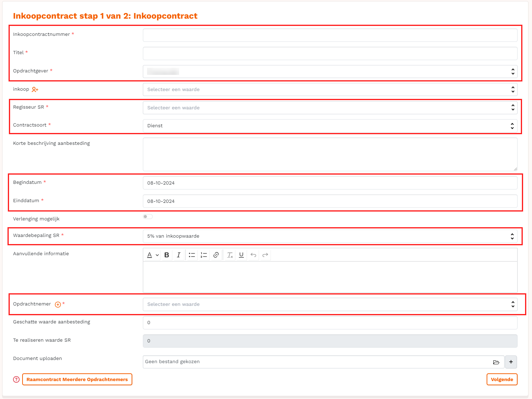Image resolution: width=532 pixels, height=399 pixels.
Task: Clear formatting with the Tx icon
Action: tap(230, 255)
